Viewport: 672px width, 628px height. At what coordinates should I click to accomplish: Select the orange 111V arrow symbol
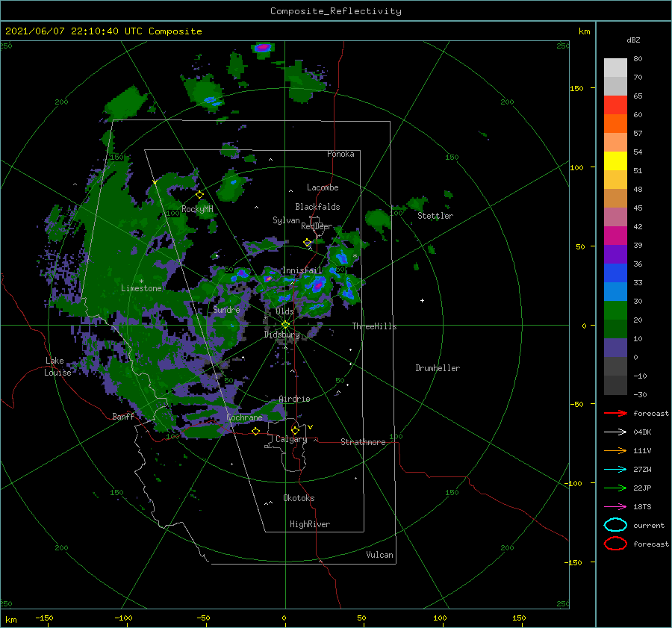(615, 450)
